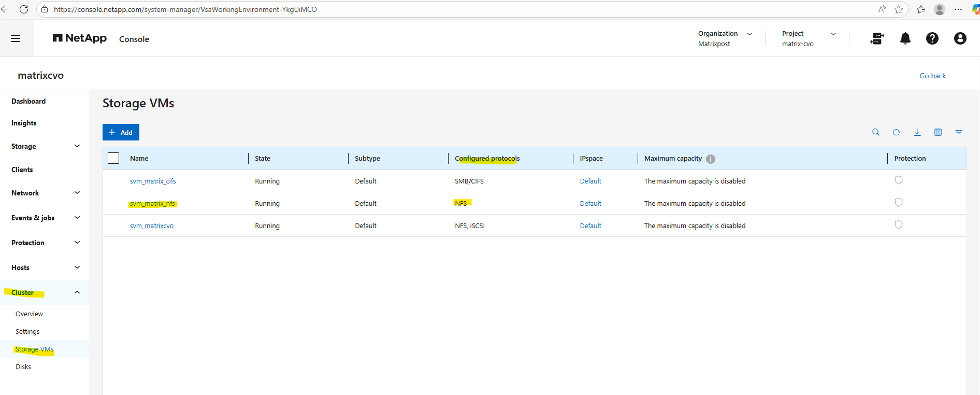
Task: Go to the Dashboard page
Action: (28, 101)
